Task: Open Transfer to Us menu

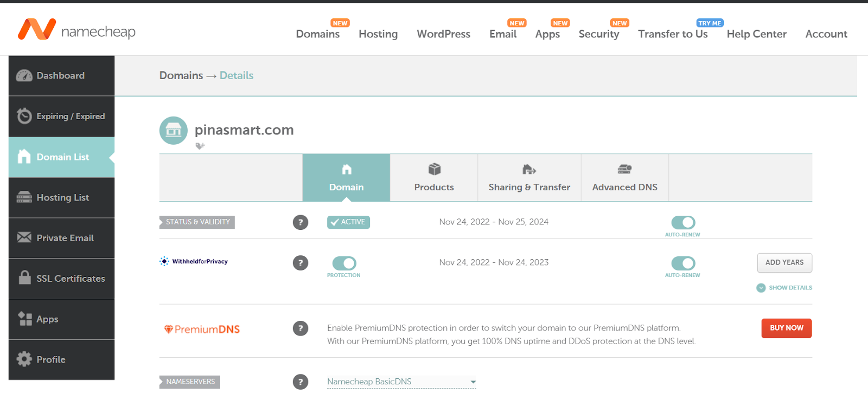Action: 673,34
